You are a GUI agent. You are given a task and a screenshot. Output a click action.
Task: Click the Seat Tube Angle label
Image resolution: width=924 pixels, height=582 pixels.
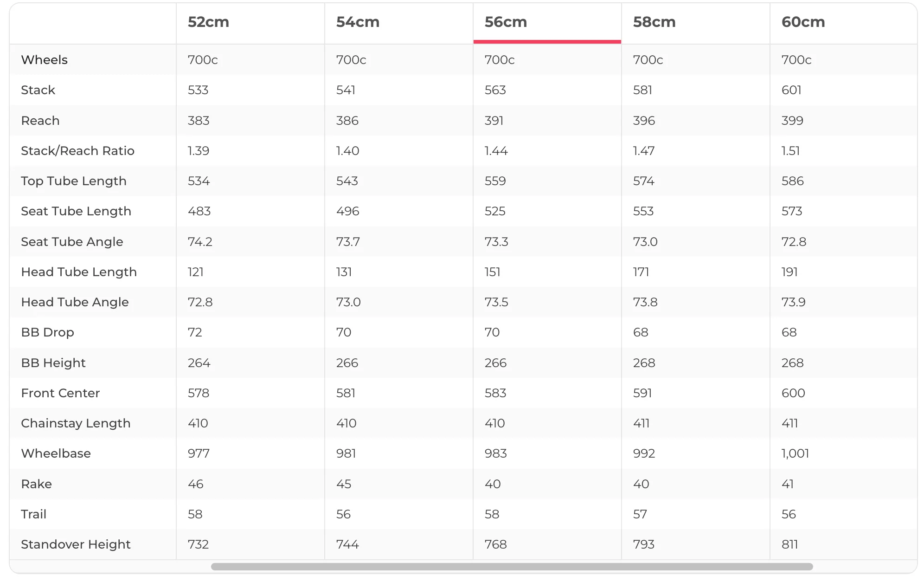pyautogui.click(x=72, y=242)
